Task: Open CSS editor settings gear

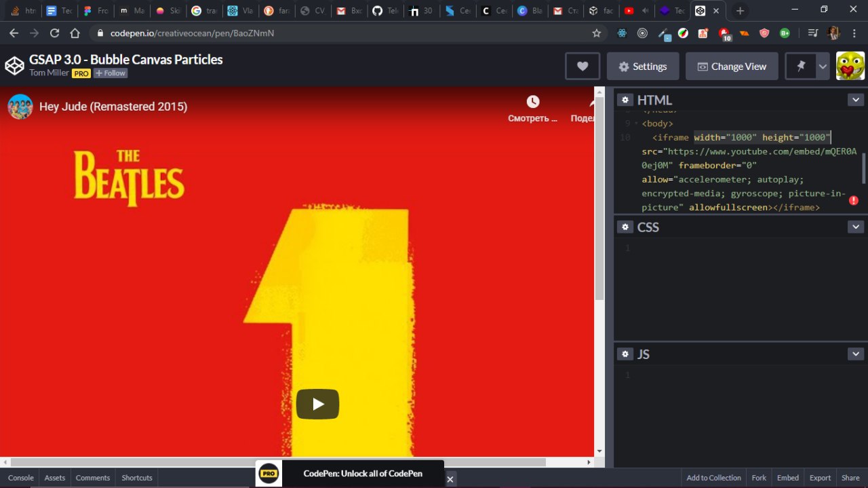Action: pos(625,227)
